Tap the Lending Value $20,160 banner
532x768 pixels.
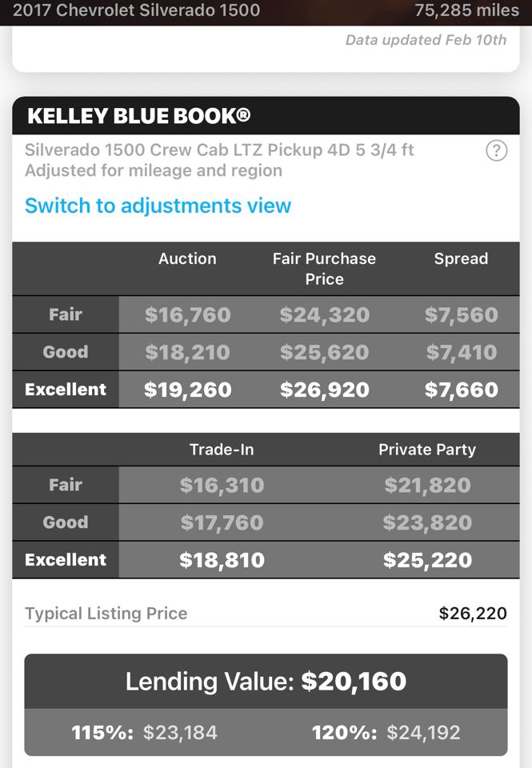pos(266,682)
